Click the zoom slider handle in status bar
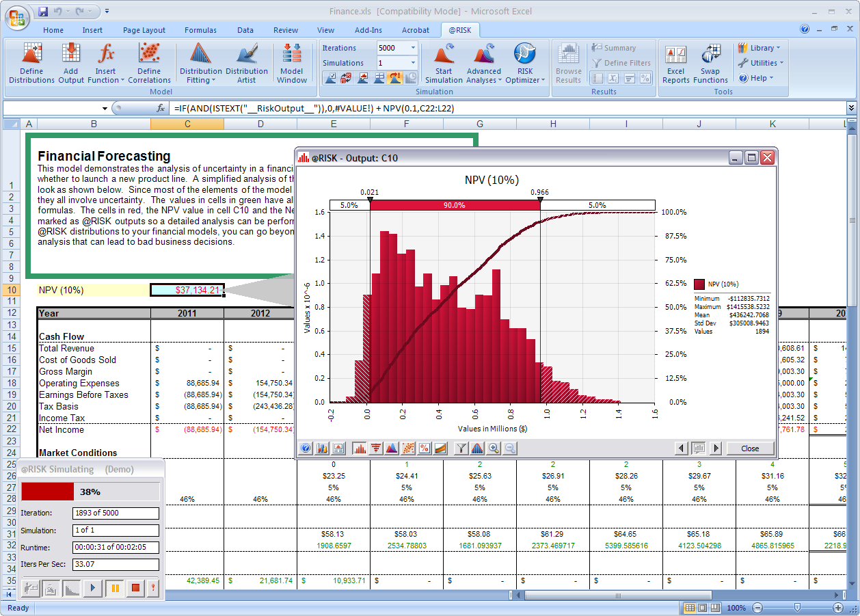860x616 pixels. 797,608
